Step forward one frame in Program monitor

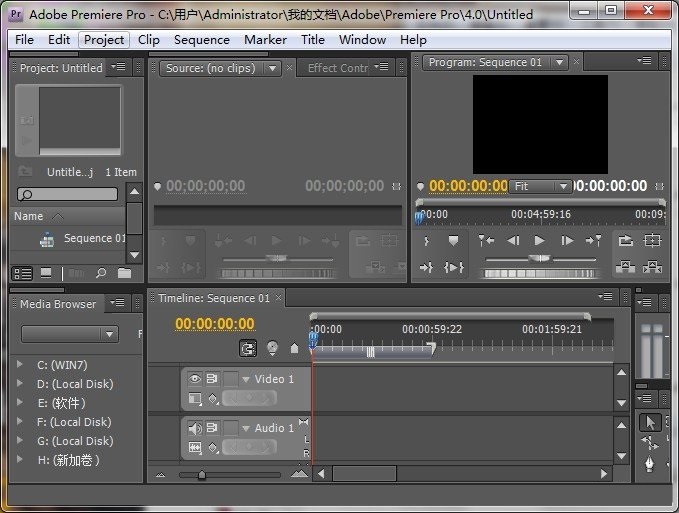pos(567,241)
